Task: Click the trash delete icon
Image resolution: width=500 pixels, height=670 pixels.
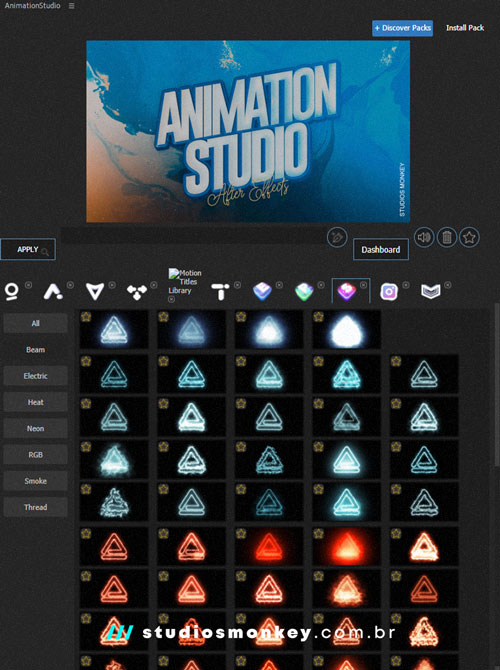Action: [x=447, y=237]
